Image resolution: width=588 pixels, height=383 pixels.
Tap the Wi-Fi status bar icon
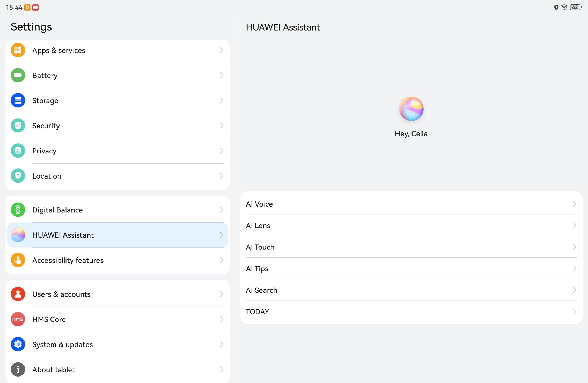(564, 7)
